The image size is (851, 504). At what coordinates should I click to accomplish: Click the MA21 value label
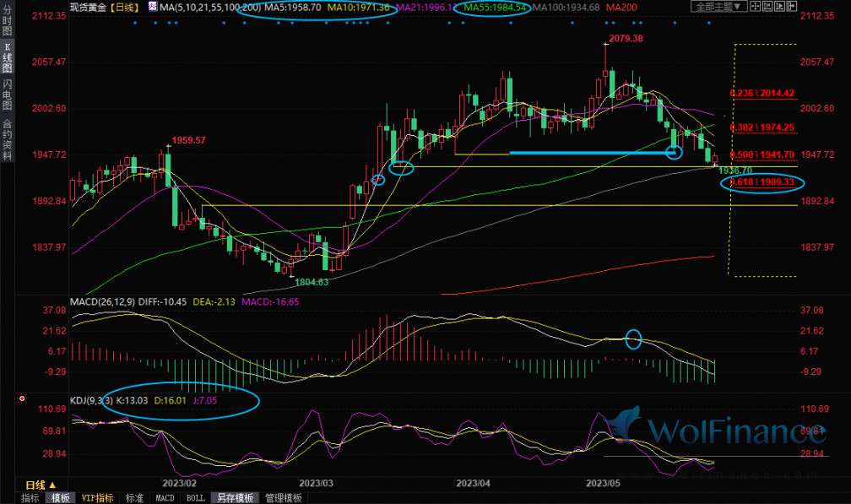[x=426, y=8]
